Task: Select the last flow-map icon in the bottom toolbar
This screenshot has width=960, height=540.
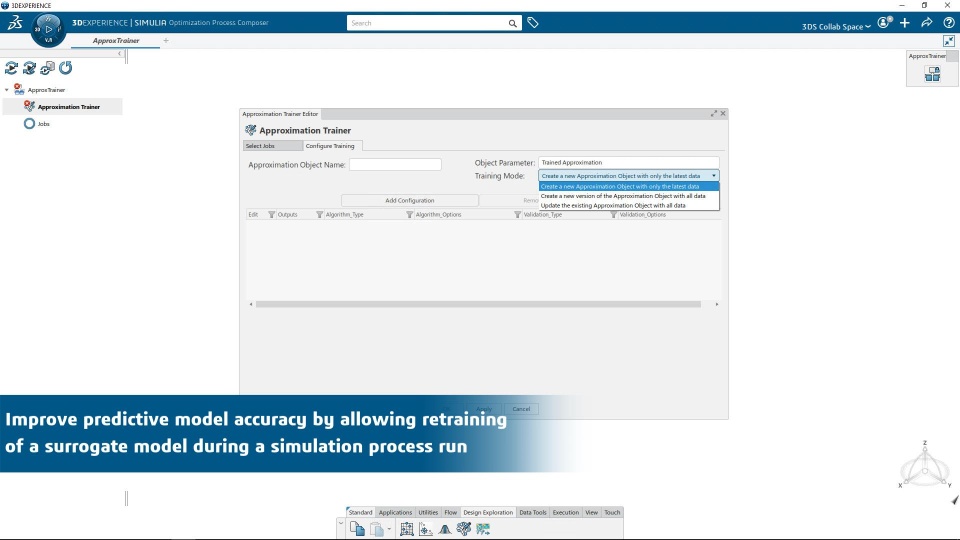Action: 483,529
